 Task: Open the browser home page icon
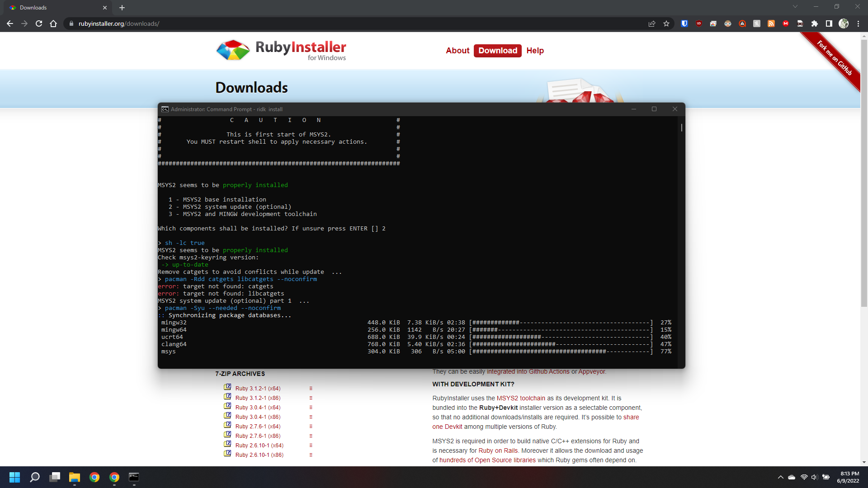click(x=53, y=23)
